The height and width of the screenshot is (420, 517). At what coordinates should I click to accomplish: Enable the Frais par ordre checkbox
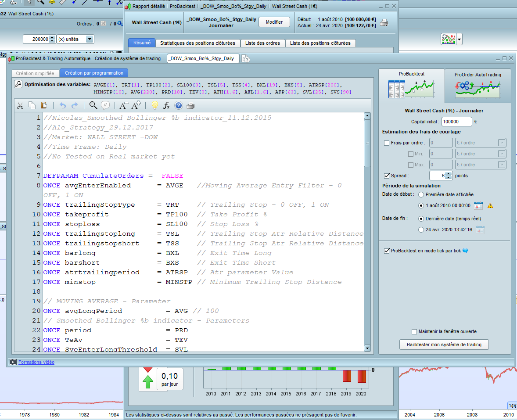(x=387, y=143)
